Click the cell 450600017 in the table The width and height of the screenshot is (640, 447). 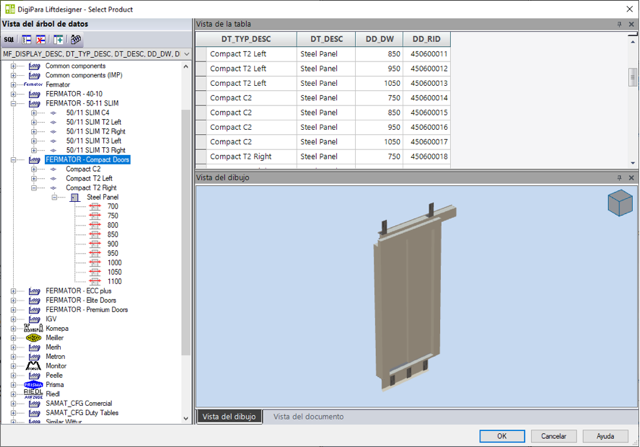(x=429, y=142)
